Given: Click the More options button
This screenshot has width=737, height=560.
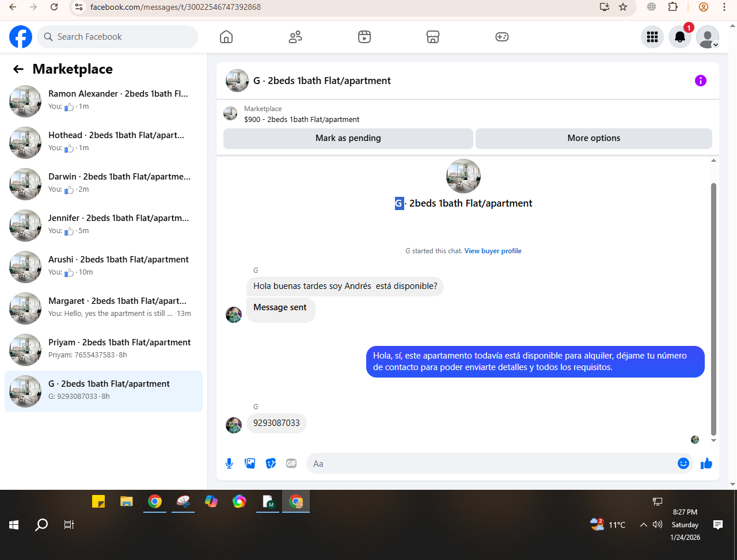Looking at the screenshot, I should 594,138.
